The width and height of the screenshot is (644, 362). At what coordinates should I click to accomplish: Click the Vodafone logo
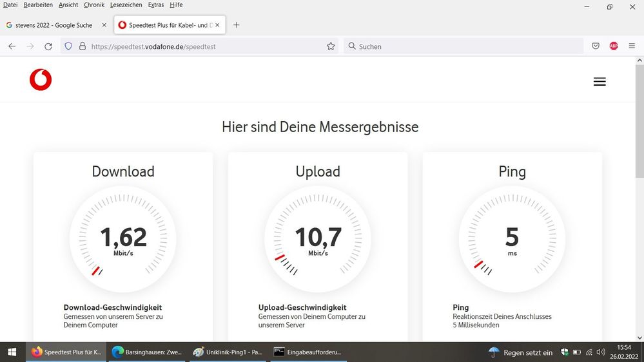click(x=41, y=80)
